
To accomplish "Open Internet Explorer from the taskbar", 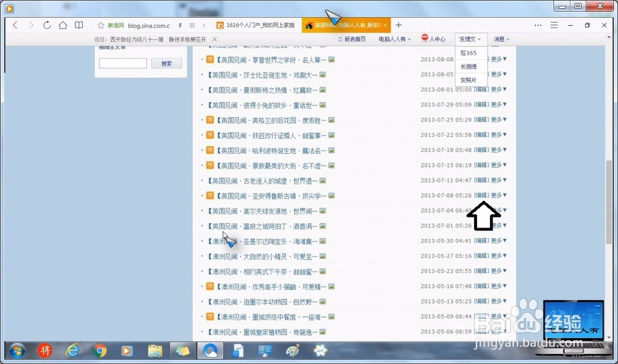I will tap(72, 350).
